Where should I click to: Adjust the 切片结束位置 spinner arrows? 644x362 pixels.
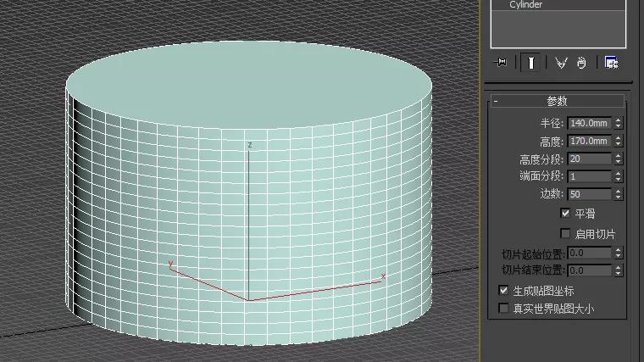[x=618, y=270]
